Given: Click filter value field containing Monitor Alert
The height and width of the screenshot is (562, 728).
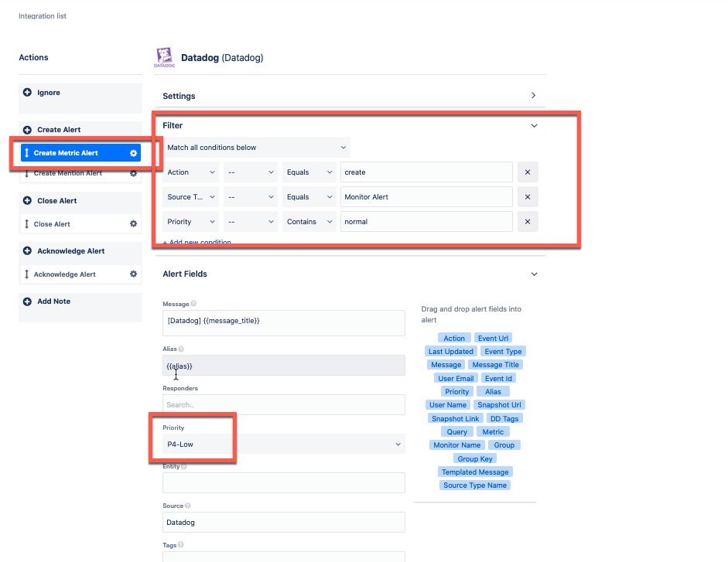Looking at the screenshot, I should pyautogui.click(x=426, y=197).
